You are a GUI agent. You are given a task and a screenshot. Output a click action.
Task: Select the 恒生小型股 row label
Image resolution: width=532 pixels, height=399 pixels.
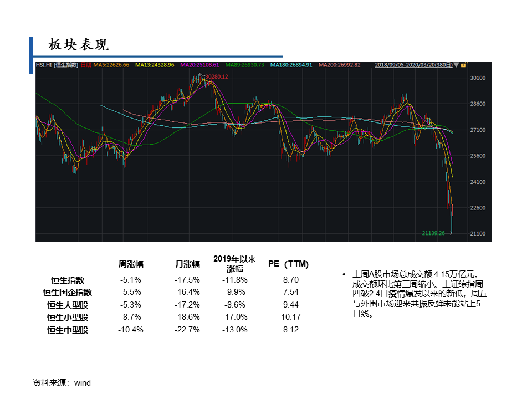[x=68, y=317]
